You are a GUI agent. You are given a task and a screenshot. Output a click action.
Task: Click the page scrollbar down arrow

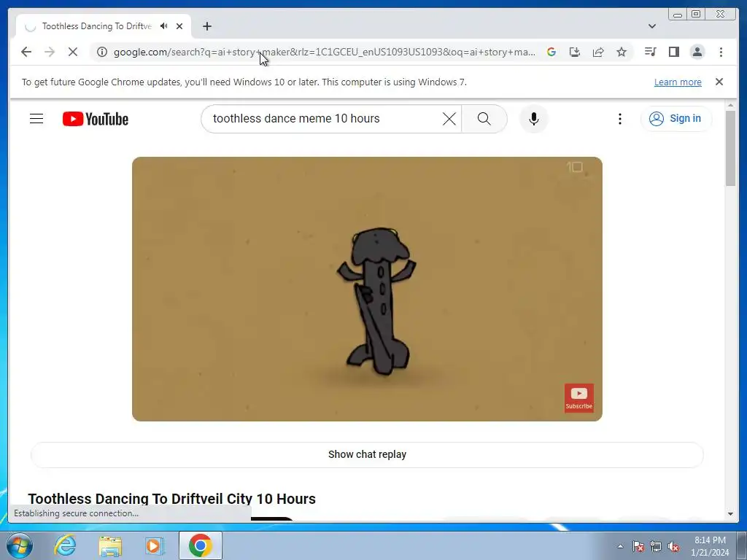(730, 514)
